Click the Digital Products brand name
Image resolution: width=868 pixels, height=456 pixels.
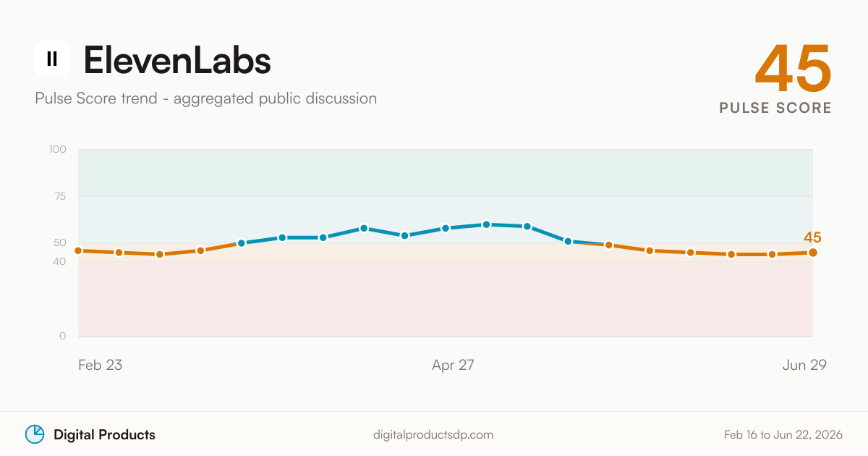point(104,435)
